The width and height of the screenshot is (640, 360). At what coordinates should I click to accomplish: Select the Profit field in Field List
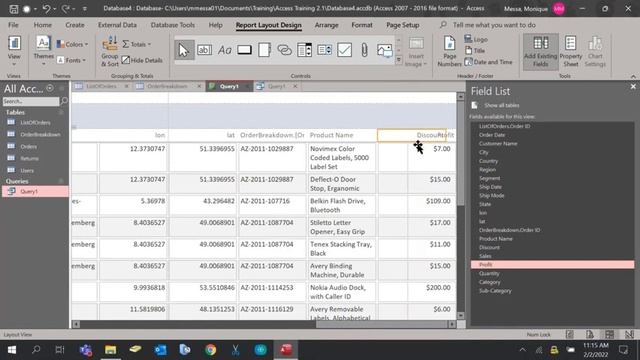pos(552,264)
